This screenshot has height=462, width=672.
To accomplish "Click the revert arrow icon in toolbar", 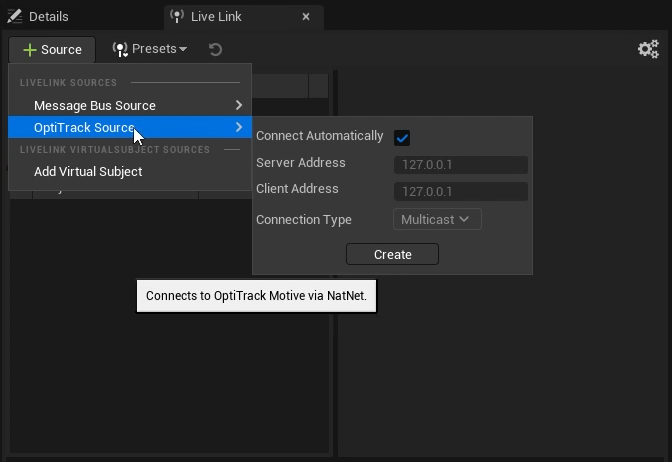I will click(x=215, y=49).
